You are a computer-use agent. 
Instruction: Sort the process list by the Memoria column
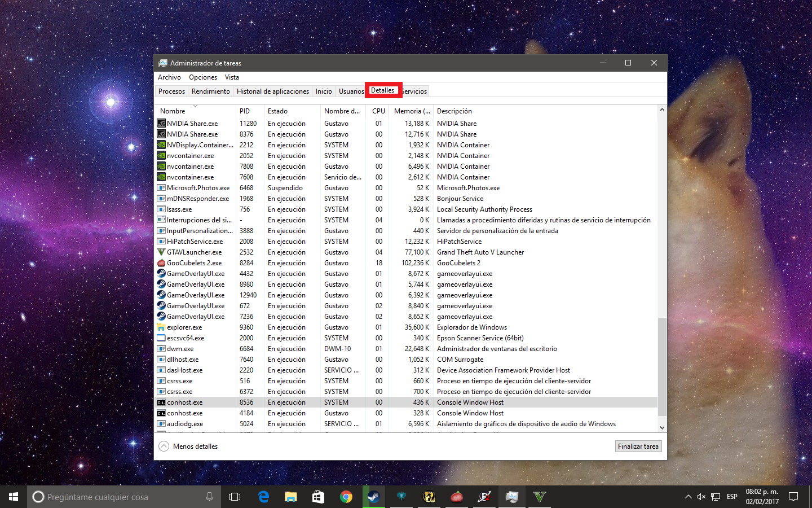pos(412,111)
